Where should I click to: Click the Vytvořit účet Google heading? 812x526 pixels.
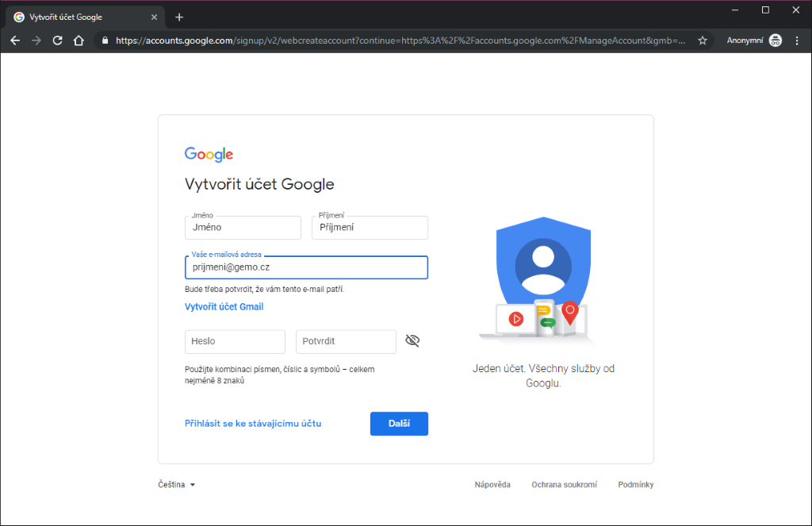[x=259, y=184]
